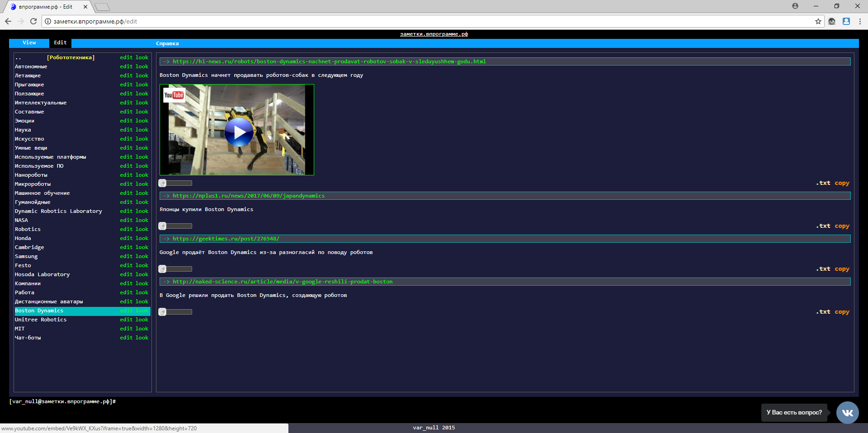The width and height of the screenshot is (868, 433).
Task: Select the Летающие category
Action: click(x=28, y=75)
